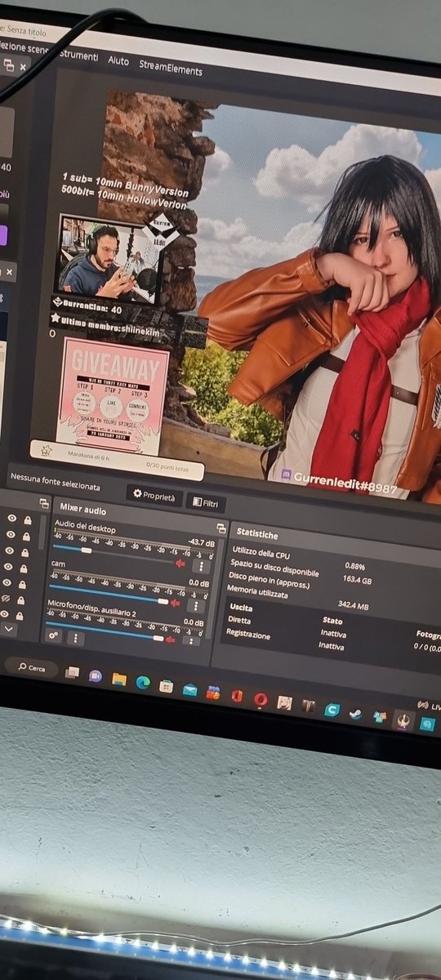This screenshot has width=441, height=980.
Task: Click the Proprietà button
Action: coord(154,495)
